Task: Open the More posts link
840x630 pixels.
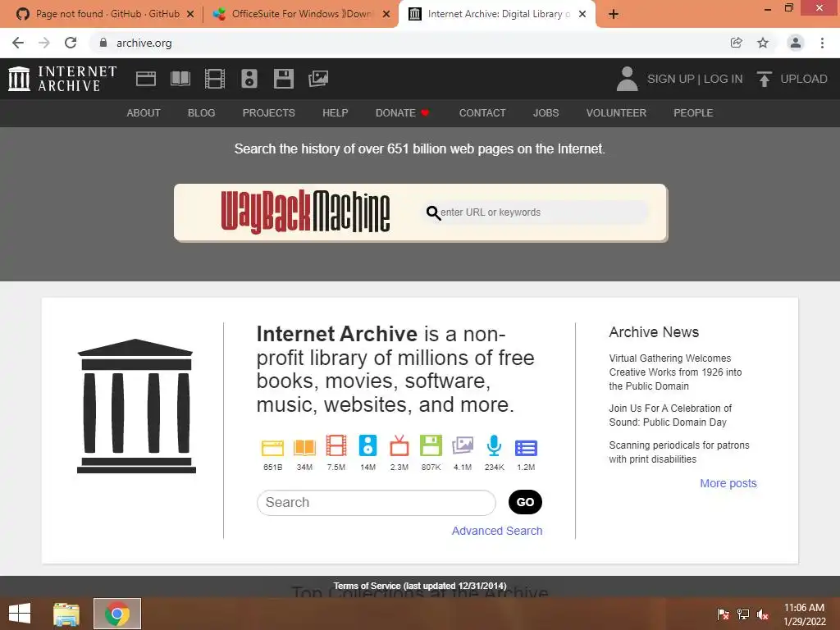Action: click(x=728, y=483)
